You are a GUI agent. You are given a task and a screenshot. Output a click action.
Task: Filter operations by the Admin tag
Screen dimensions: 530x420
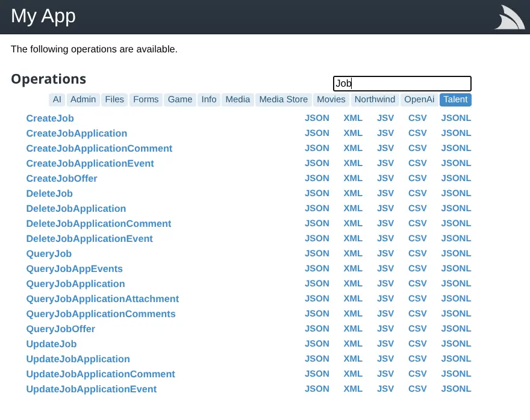pyautogui.click(x=83, y=100)
